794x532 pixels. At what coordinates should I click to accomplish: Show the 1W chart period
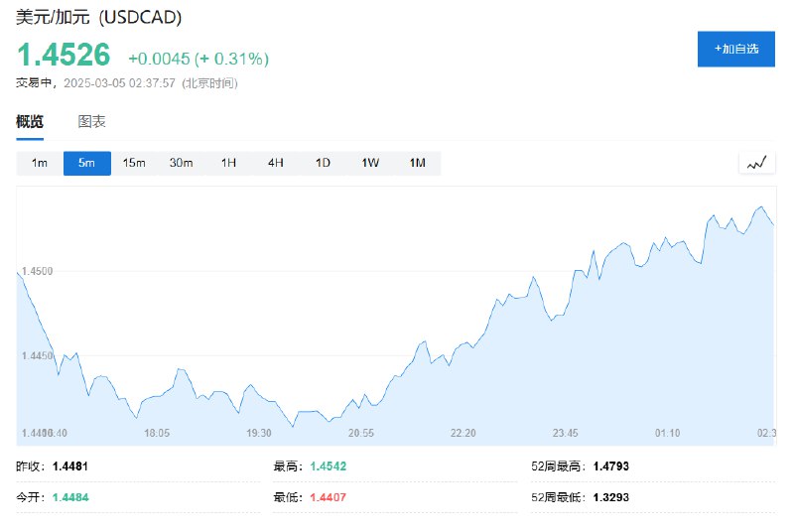[x=370, y=163]
